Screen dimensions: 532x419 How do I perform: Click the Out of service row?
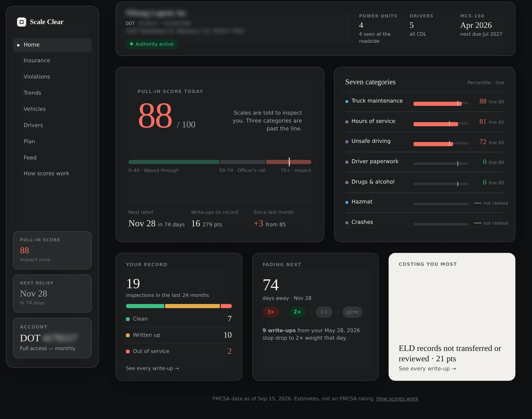tap(179, 351)
